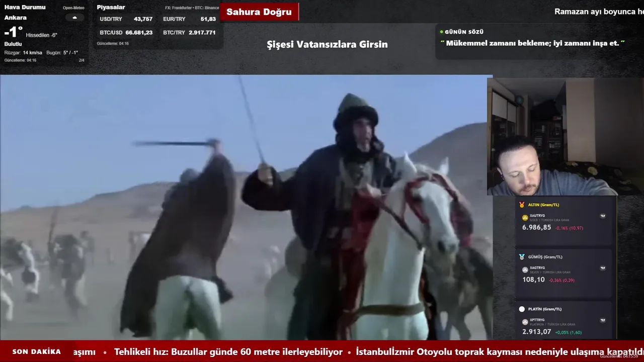
Task: Click the Bulutlu weather condition
Action: pos(13,44)
